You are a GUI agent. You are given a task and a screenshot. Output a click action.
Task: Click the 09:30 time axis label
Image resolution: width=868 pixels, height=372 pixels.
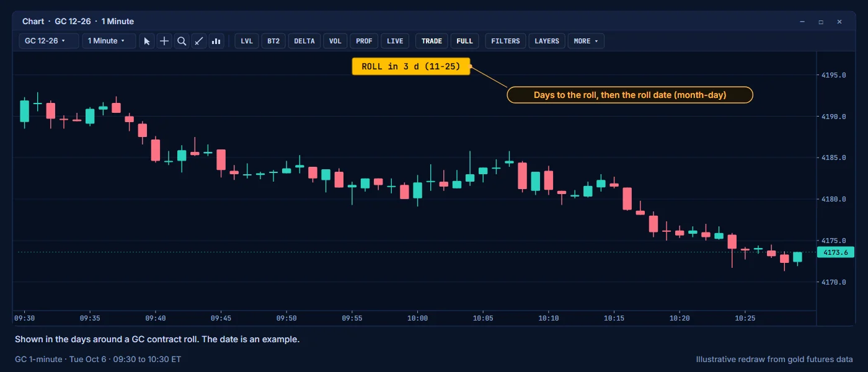[24, 318]
